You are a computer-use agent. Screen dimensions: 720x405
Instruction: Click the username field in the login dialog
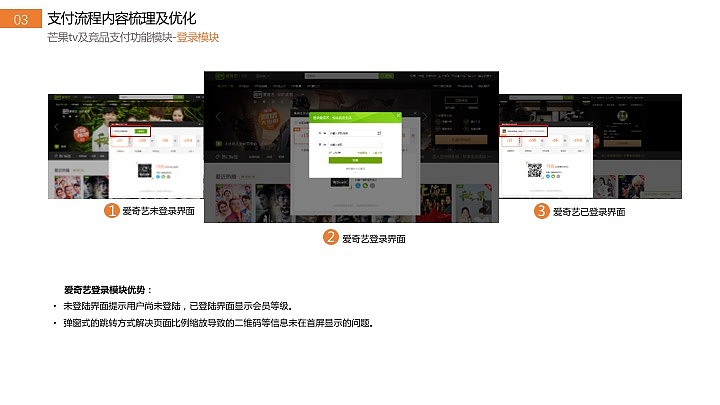click(355, 133)
